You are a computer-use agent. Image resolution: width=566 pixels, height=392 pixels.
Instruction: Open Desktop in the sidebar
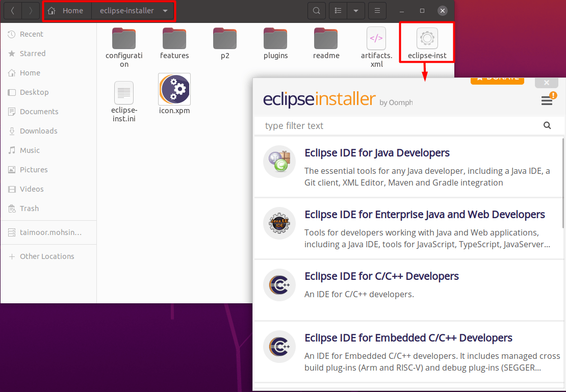pyautogui.click(x=48, y=92)
